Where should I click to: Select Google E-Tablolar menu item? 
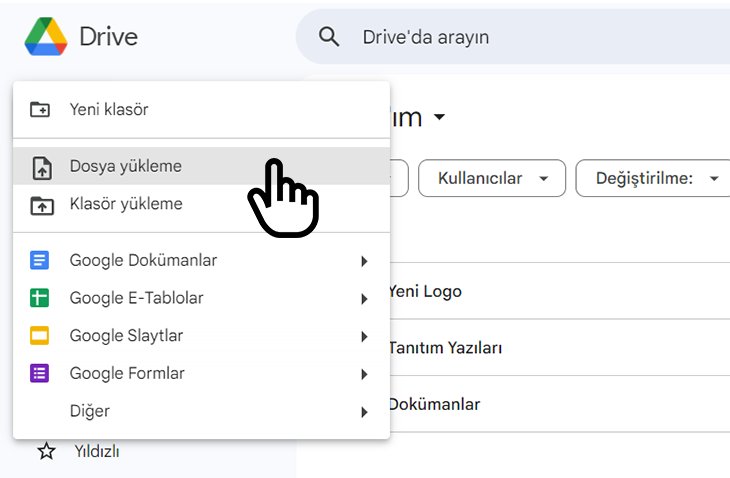201,298
